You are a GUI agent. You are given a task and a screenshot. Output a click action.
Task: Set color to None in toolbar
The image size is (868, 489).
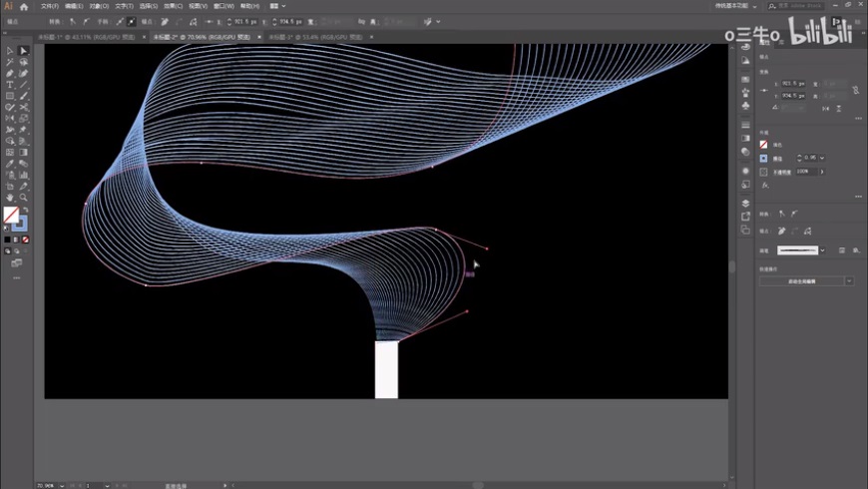(x=26, y=240)
